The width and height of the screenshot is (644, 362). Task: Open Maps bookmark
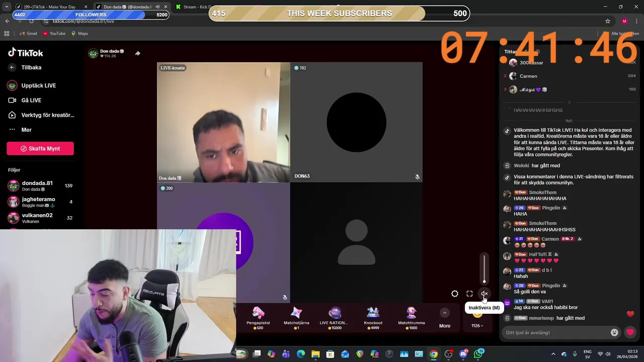79,34
